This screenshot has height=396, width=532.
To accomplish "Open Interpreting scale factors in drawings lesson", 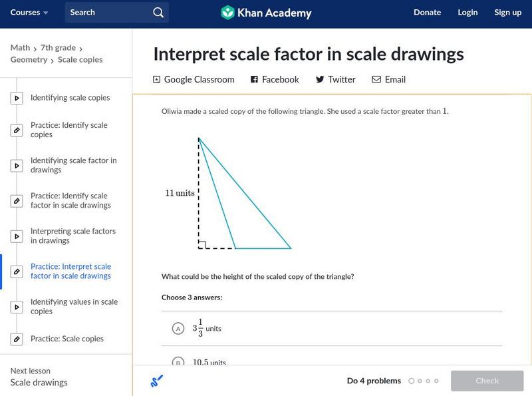I will point(73,236).
